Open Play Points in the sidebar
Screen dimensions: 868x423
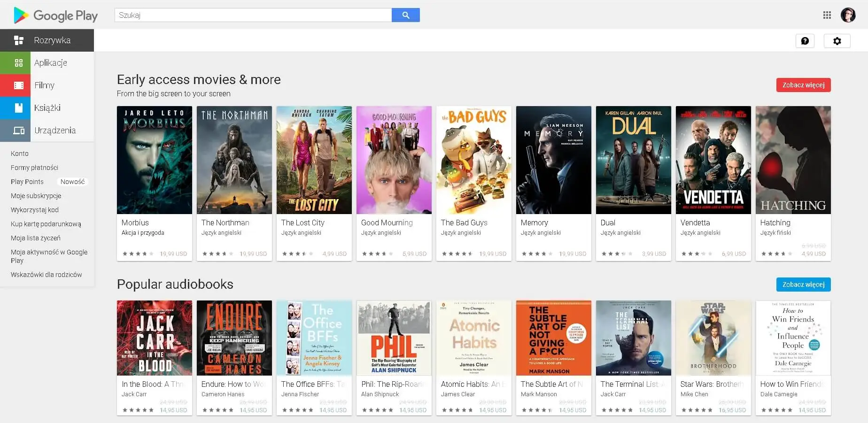(27, 182)
